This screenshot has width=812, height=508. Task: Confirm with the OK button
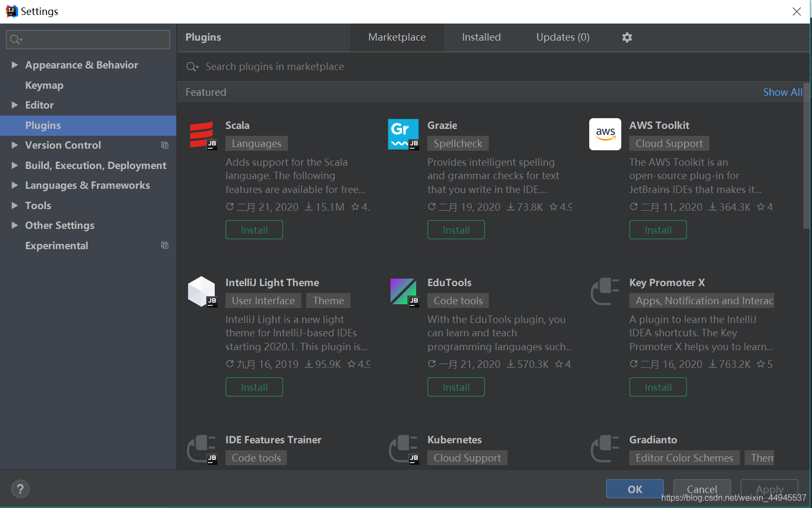pyautogui.click(x=635, y=489)
